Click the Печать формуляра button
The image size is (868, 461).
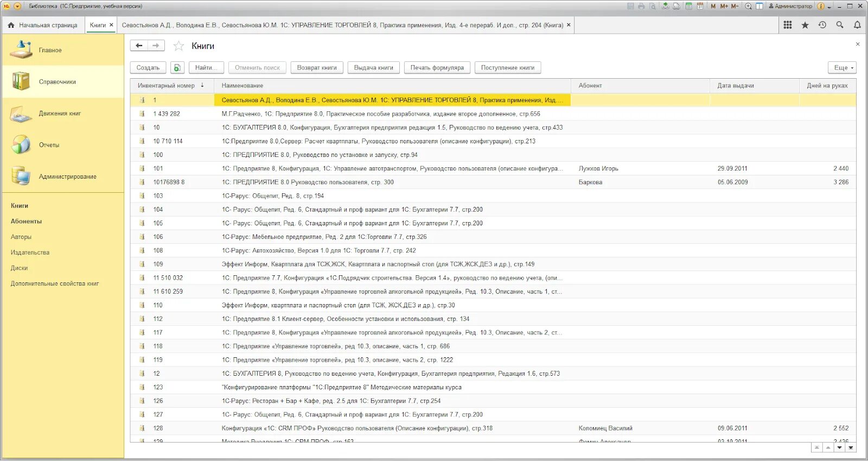click(x=437, y=68)
